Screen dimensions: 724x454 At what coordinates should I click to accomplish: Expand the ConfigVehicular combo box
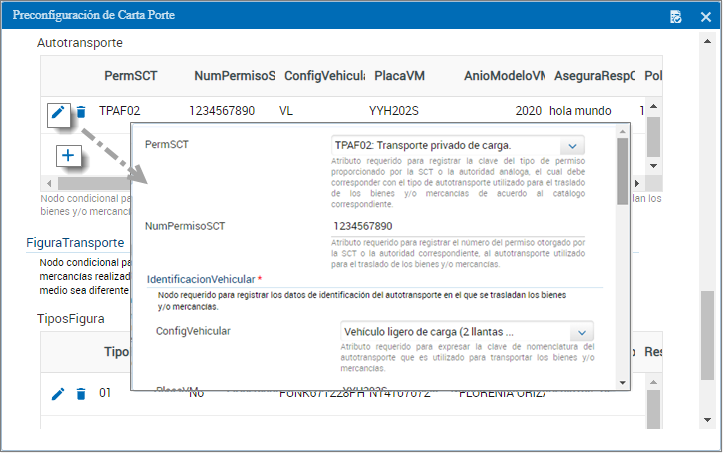(581, 332)
